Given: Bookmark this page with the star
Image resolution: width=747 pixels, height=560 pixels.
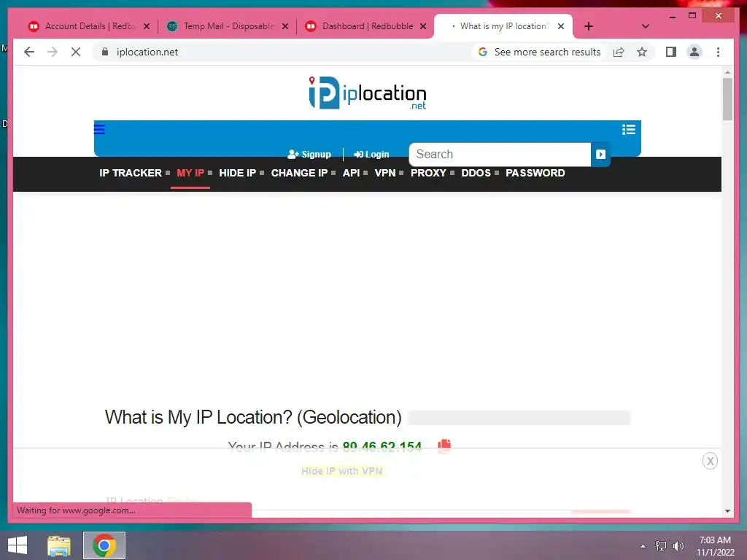Looking at the screenshot, I should (642, 52).
